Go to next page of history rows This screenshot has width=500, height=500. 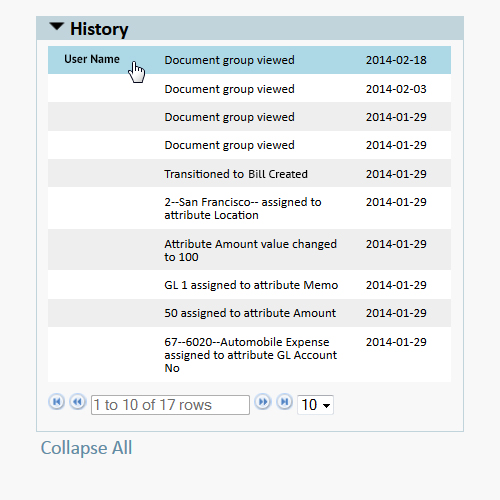[263, 402]
